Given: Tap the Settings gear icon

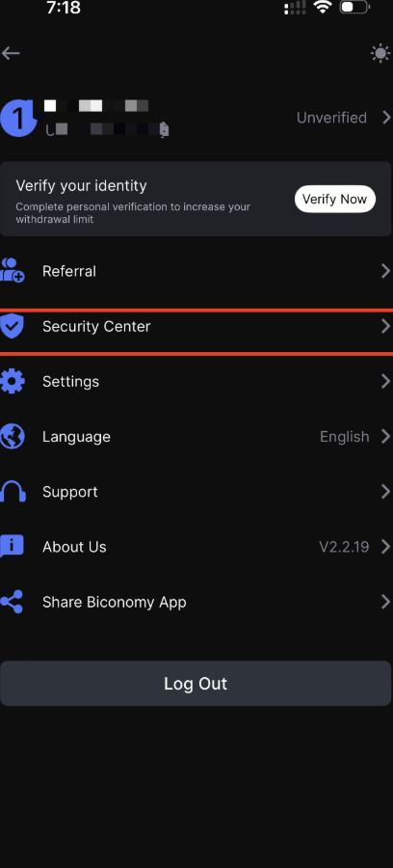Looking at the screenshot, I should tap(13, 381).
